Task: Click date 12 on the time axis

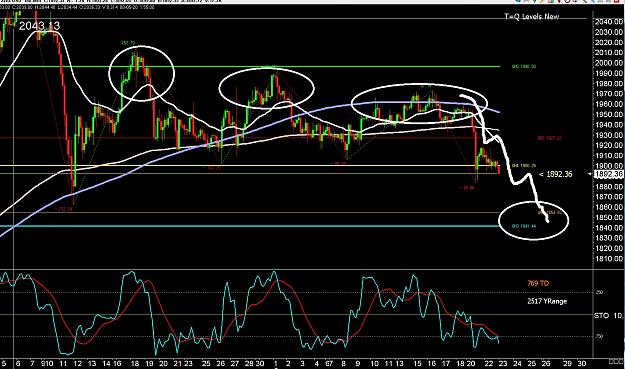Action: pyautogui.click(x=77, y=363)
